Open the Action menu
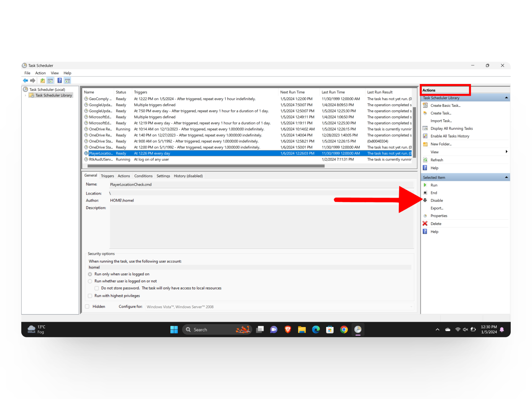The width and height of the screenshot is (532, 399). 40,73
